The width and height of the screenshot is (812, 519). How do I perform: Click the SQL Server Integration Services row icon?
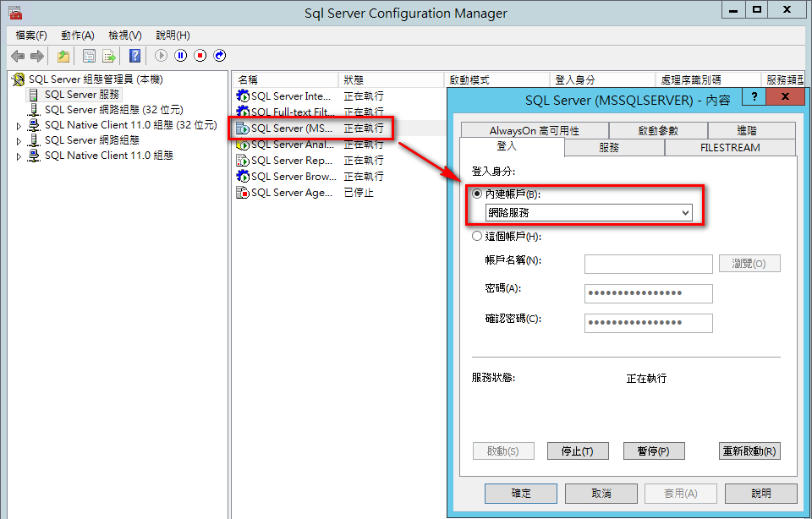pyautogui.click(x=243, y=96)
